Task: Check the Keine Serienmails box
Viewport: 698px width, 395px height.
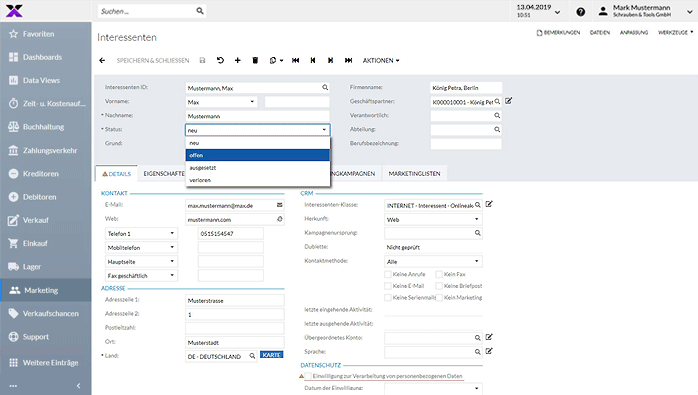Action: click(x=388, y=297)
